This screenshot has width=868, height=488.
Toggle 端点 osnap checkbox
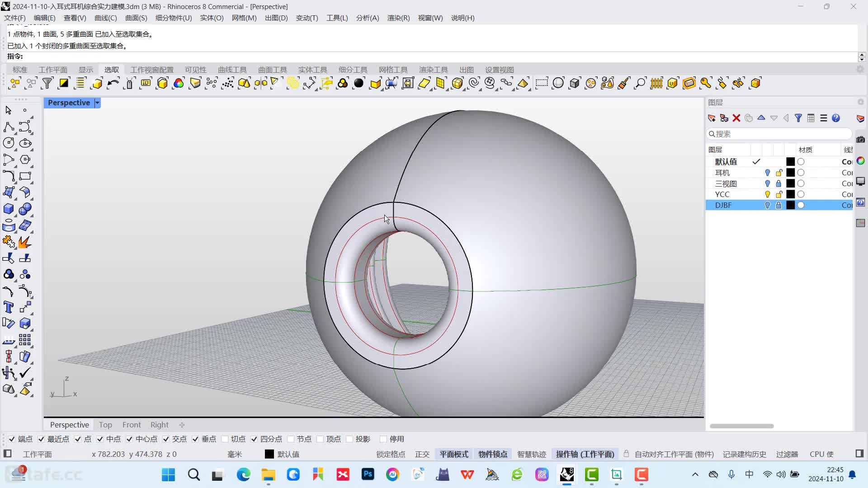click(12, 439)
